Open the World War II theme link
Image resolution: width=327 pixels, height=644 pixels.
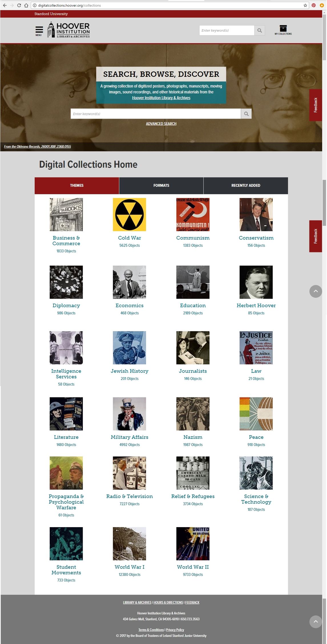pyautogui.click(x=193, y=567)
